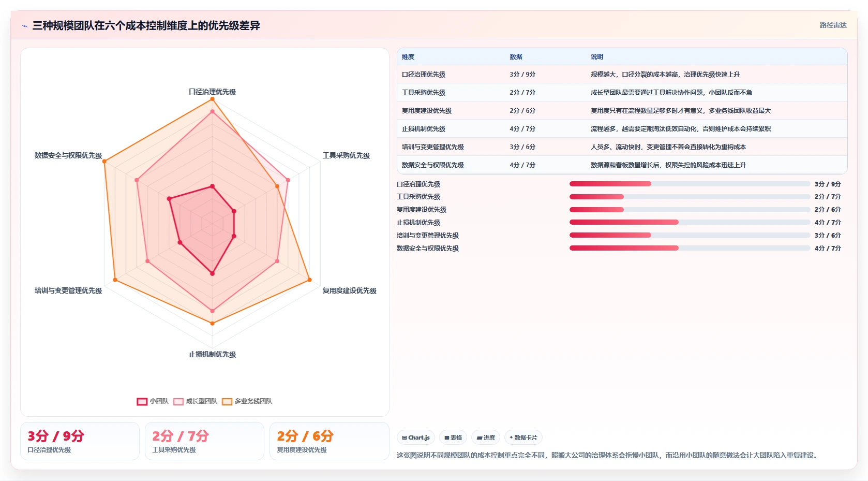Click 2分 / 6分 in the table's 复用度建设优先级 row
This screenshot has width=868, height=481.
tap(522, 111)
